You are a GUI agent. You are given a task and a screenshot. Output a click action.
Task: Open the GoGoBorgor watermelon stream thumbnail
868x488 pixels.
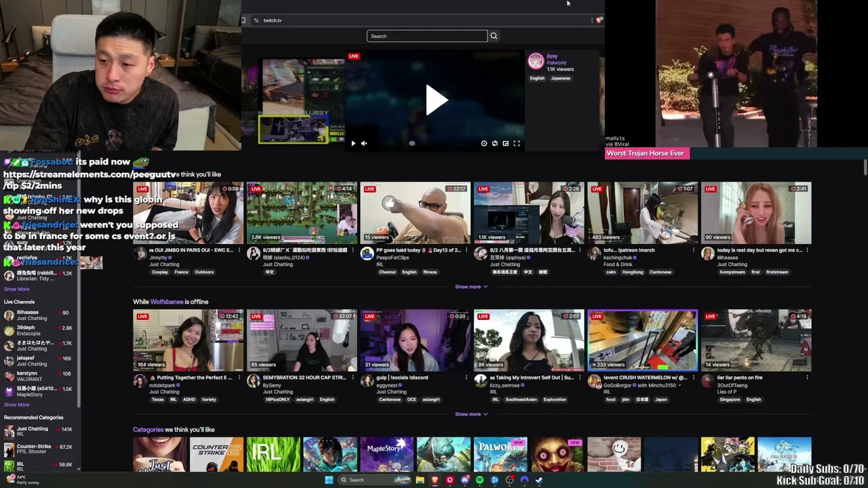click(642, 340)
